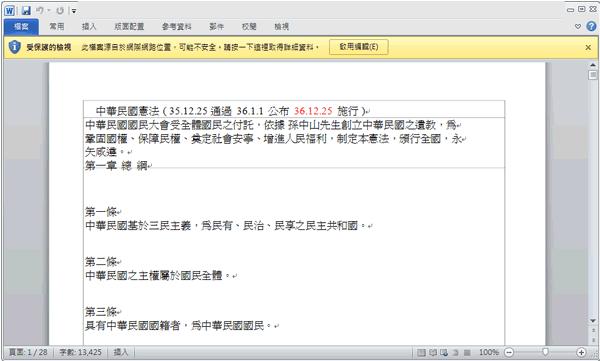Open the 版面配置 ribbon tab

pyautogui.click(x=129, y=27)
